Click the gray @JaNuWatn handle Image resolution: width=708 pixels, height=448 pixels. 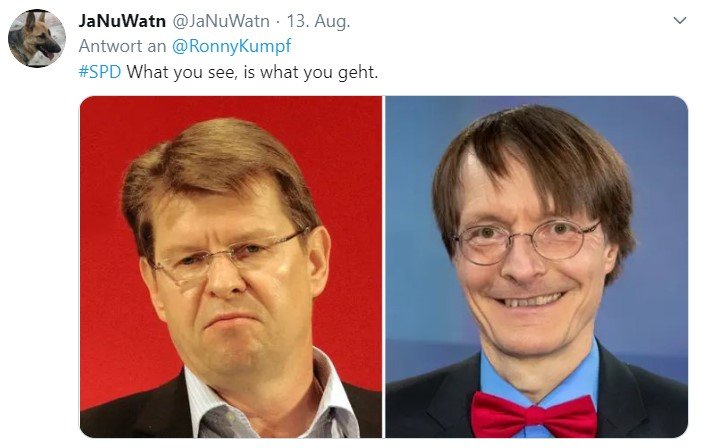tap(221, 21)
